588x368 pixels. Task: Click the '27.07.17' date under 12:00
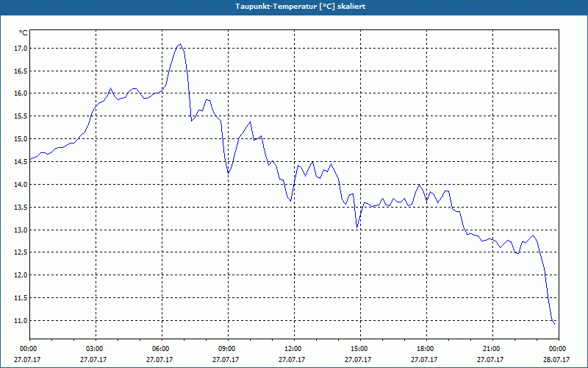coord(292,359)
